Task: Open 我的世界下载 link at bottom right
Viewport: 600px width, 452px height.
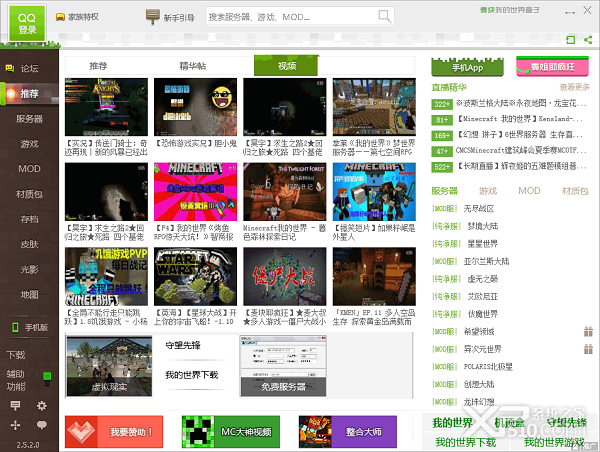Action: click(465, 442)
